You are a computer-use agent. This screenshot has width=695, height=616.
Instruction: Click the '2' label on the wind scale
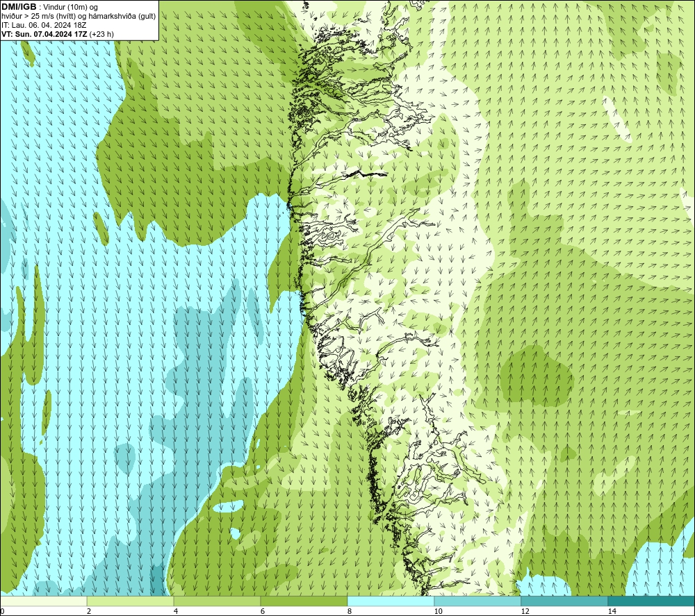[x=89, y=611]
